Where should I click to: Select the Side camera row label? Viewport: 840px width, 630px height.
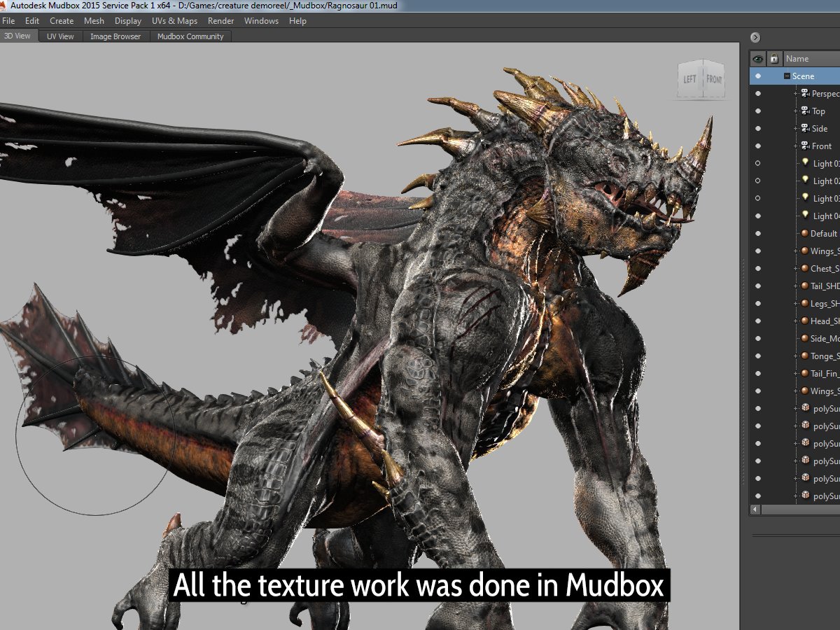pyautogui.click(x=820, y=128)
